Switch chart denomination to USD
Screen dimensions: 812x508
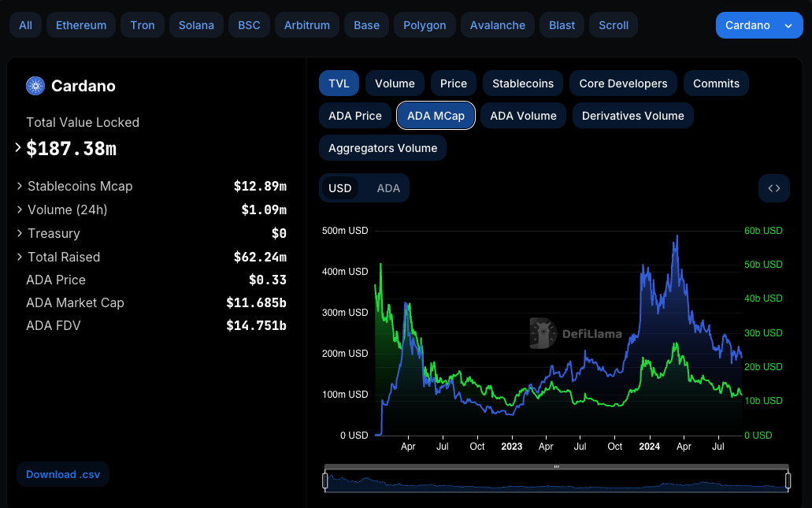340,188
